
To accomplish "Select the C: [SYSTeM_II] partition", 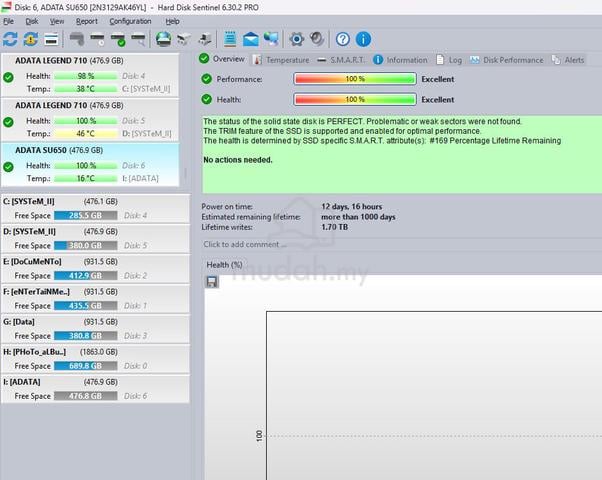I will tap(95, 209).
